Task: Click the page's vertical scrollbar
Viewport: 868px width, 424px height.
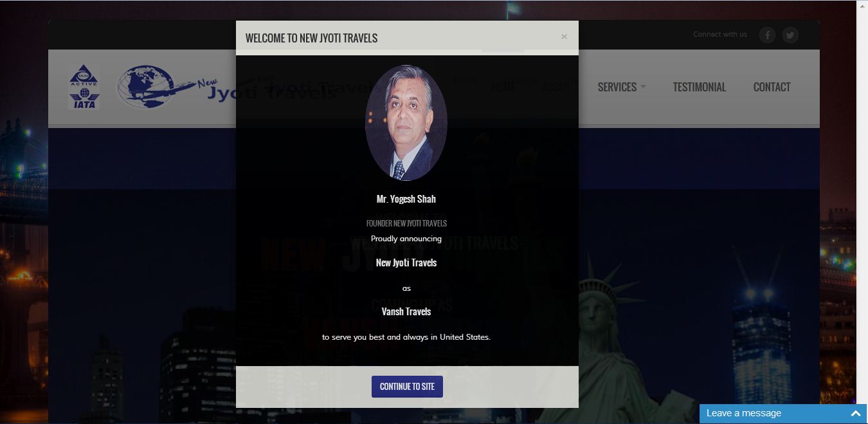Action: click(x=862, y=212)
